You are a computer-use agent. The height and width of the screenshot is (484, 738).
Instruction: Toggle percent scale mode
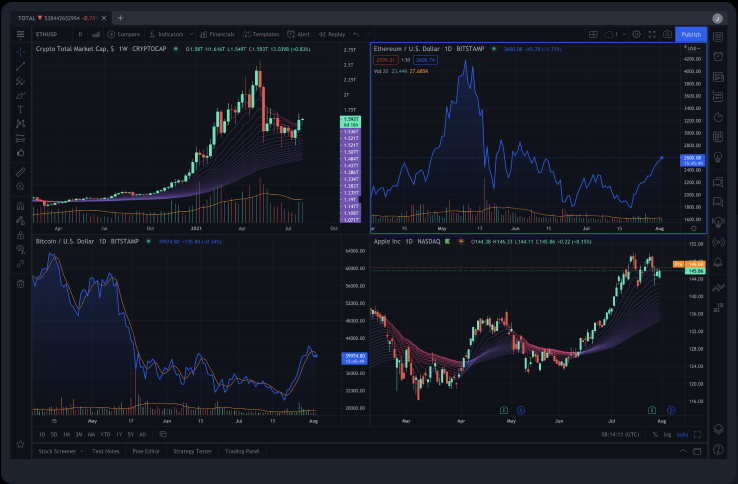click(x=655, y=435)
